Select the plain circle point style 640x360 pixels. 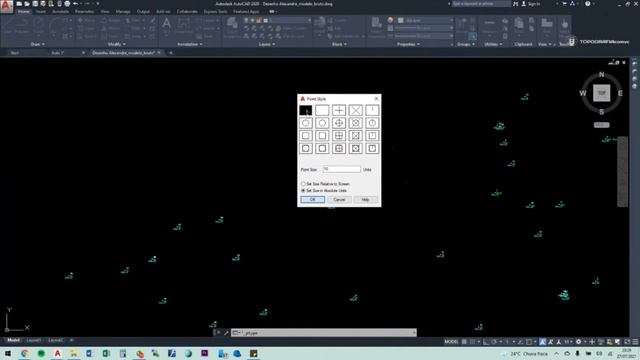[322, 123]
